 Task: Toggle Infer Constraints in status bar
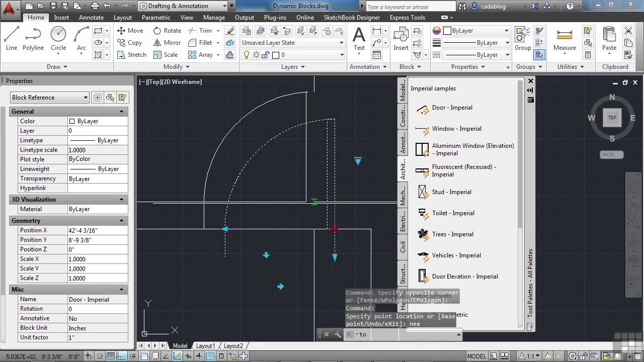pos(88,356)
